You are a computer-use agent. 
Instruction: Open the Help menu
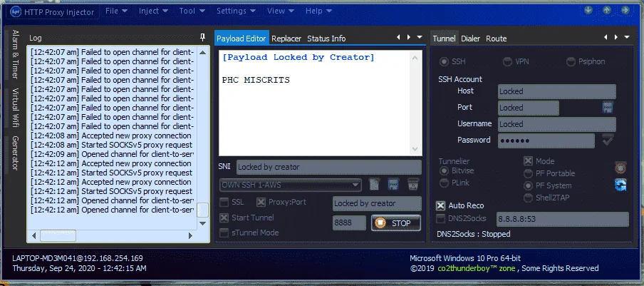point(319,11)
